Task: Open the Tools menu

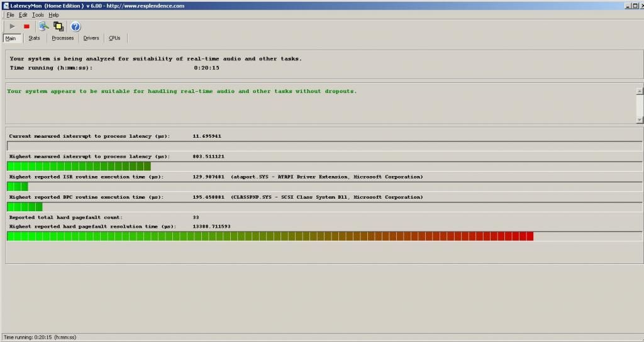Action: [38, 14]
